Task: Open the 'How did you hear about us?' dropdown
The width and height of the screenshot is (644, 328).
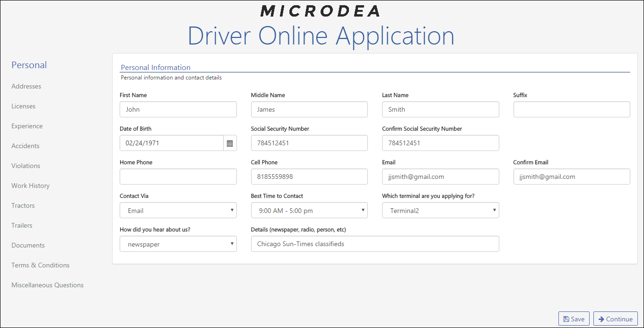Action: pos(178,244)
